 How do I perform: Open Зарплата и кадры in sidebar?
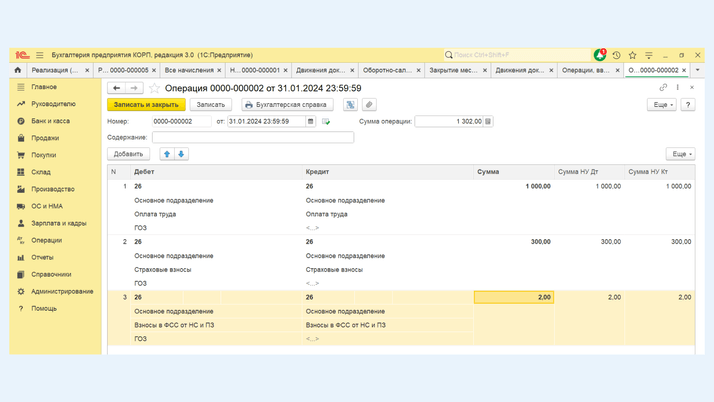[x=58, y=223]
